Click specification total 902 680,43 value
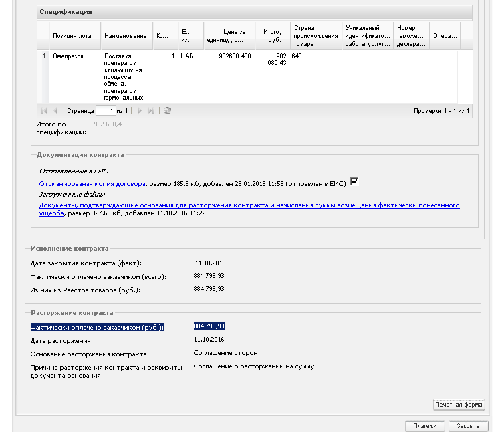Screen dimensions: 504x432 tap(109, 124)
